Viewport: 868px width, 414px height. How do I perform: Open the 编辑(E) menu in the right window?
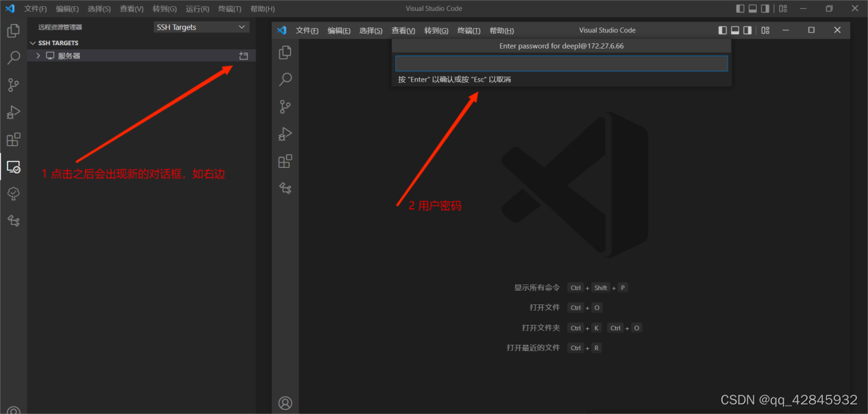point(339,31)
